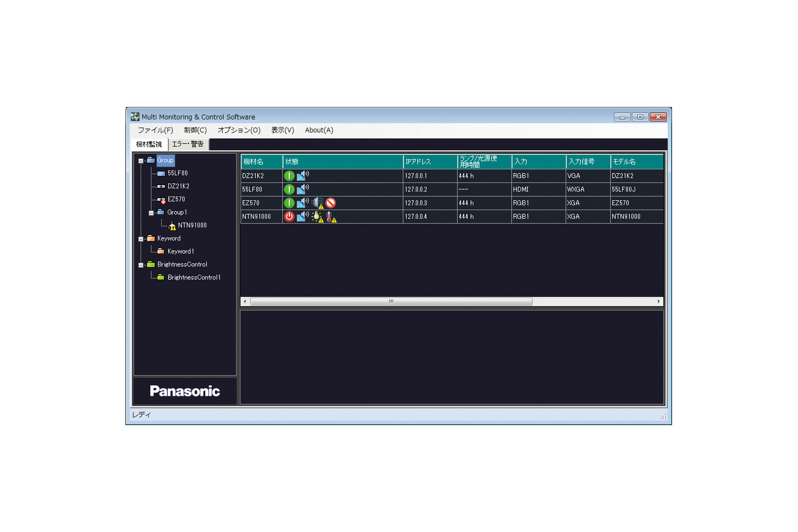Viewport: 798px width, 532px height.
Task: Click the horizontal scrollbar right arrow
Action: (x=659, y=301)
